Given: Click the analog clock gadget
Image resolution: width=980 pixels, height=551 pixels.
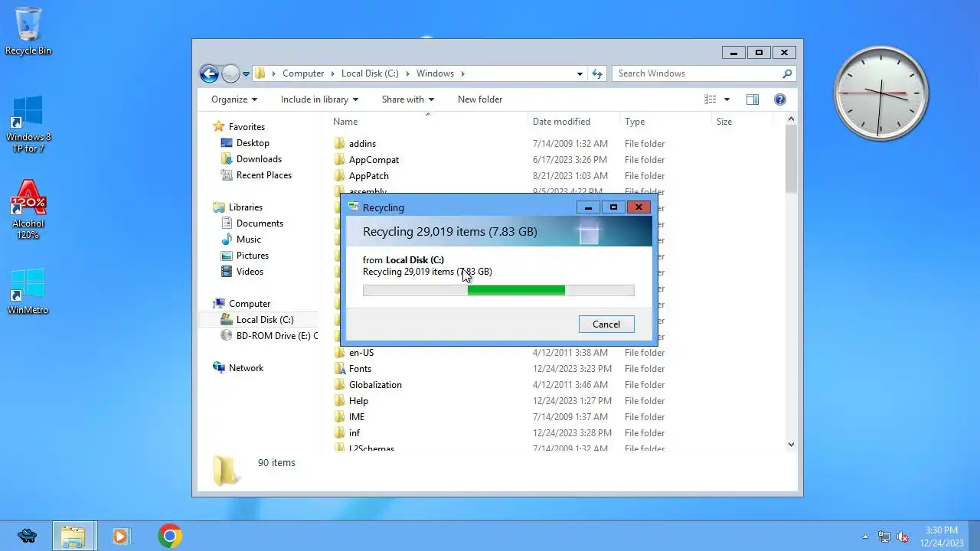Looking at the screenshot, I should point(880,93).
